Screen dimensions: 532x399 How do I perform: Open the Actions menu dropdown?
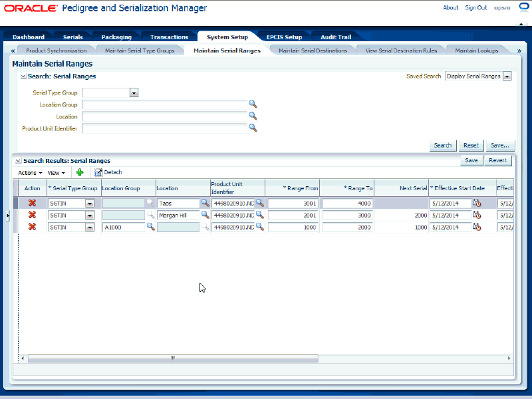pyautogui.click(x=30, y=173)
